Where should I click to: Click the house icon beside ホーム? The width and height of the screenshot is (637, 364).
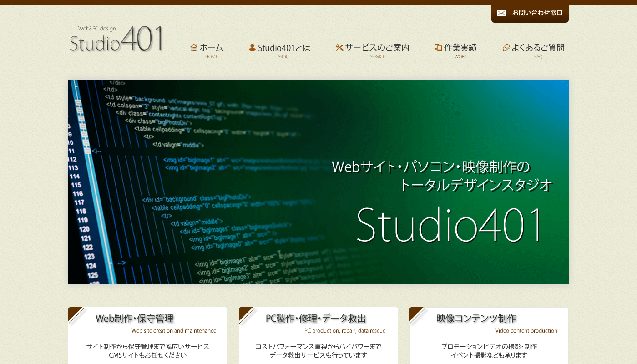[x=194, y=47]
